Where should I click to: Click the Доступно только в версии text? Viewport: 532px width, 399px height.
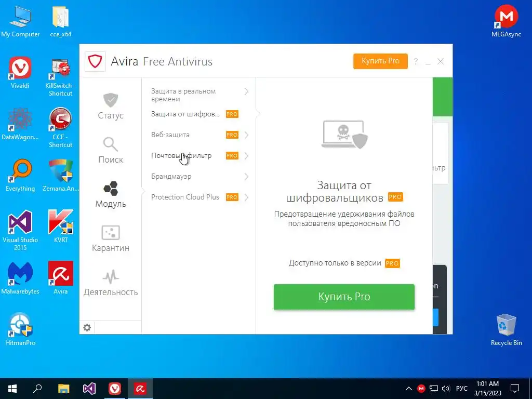(x=335, y=263)
